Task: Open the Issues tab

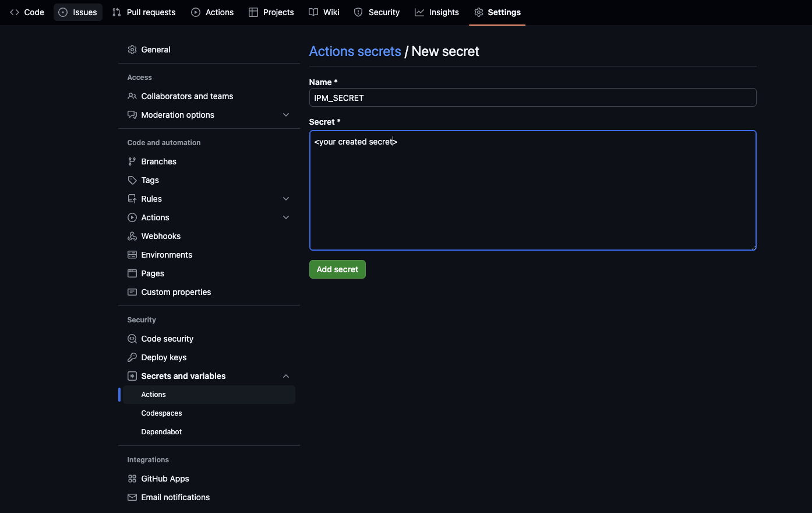Action: (x=78, y=12)
